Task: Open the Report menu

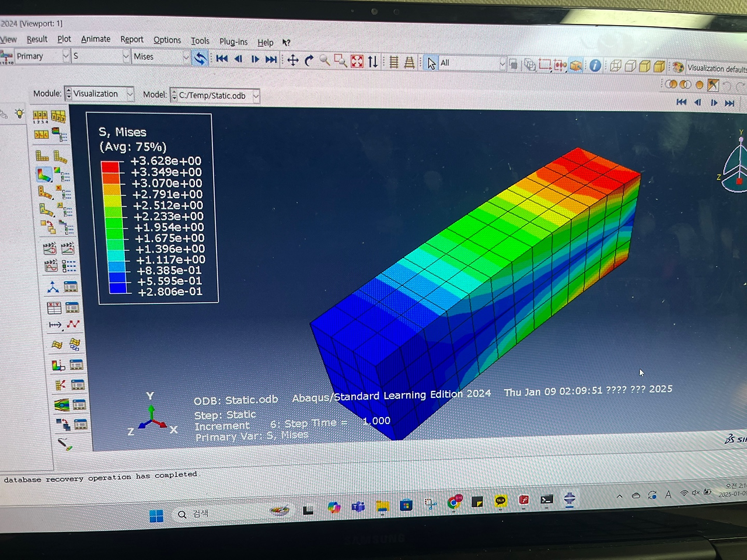Action: click(132, 39)
